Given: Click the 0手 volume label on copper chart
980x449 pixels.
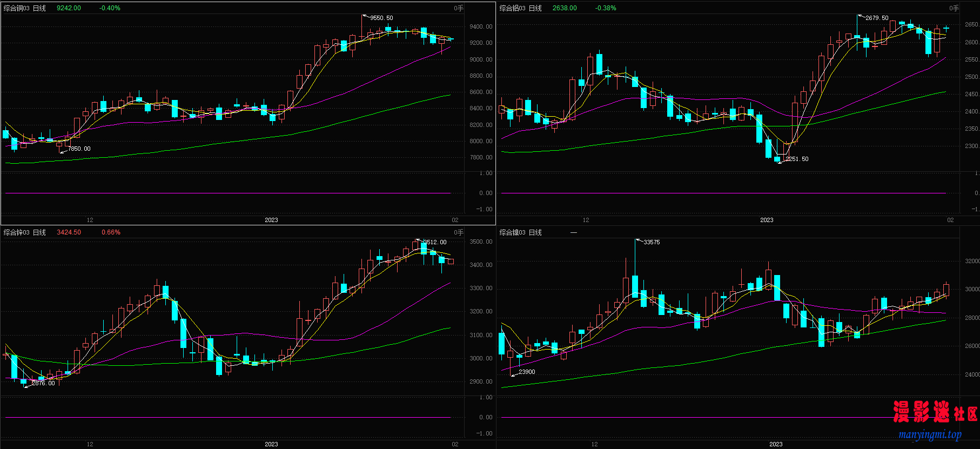Looking at the screenshot, I should tap(459, 8).
